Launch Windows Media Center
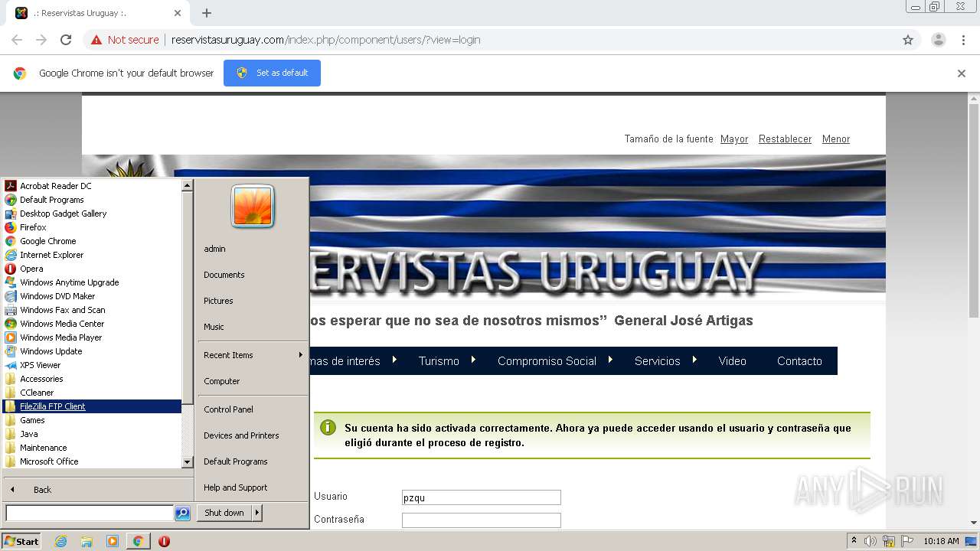Screen dimensions: 980x551 pyautogui.click(x=61, y=324)
